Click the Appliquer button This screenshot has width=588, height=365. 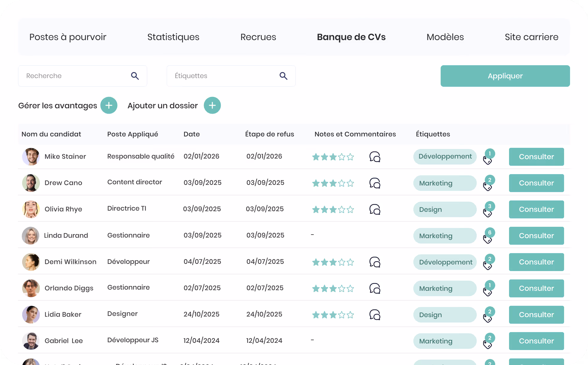[505, 76]
